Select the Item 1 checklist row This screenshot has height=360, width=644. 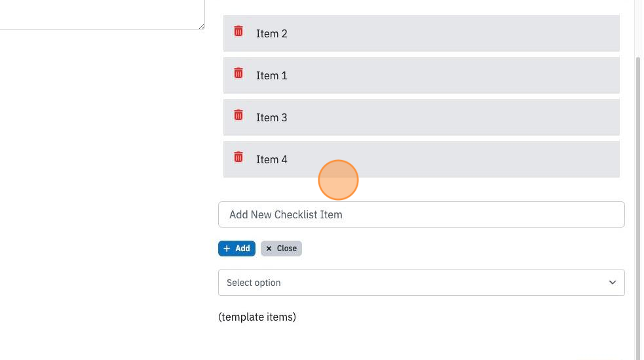click(x=421, y=75)
